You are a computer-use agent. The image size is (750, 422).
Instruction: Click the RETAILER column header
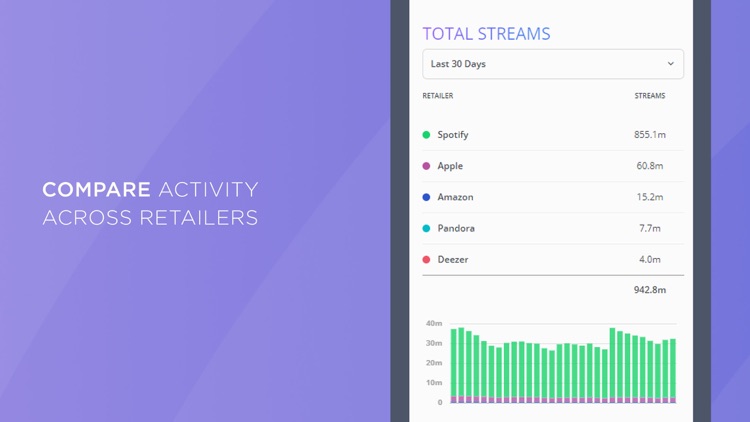click(438, 96)
